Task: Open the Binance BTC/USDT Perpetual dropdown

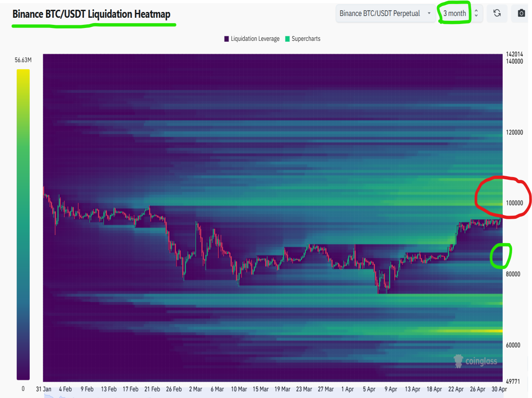Action: pyautogui.click(x=386, y=13)
